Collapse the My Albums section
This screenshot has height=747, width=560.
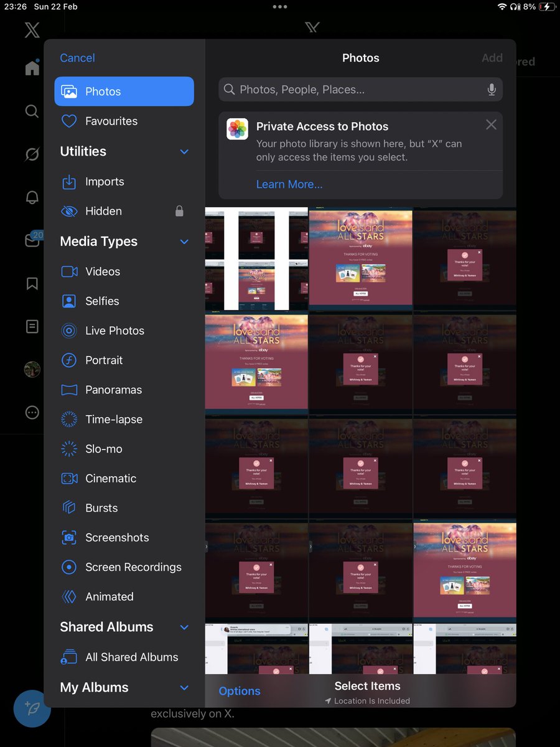184,688
